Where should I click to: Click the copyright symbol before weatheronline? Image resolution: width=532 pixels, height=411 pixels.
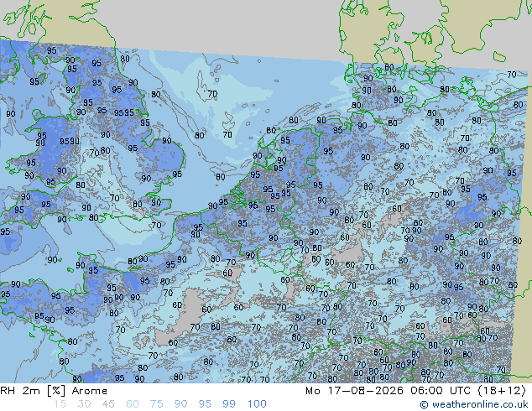click(424, 404)
